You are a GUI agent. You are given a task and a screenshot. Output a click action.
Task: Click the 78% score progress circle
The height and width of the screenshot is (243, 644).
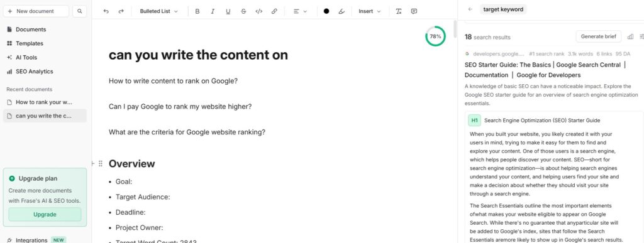pos(435,36)
